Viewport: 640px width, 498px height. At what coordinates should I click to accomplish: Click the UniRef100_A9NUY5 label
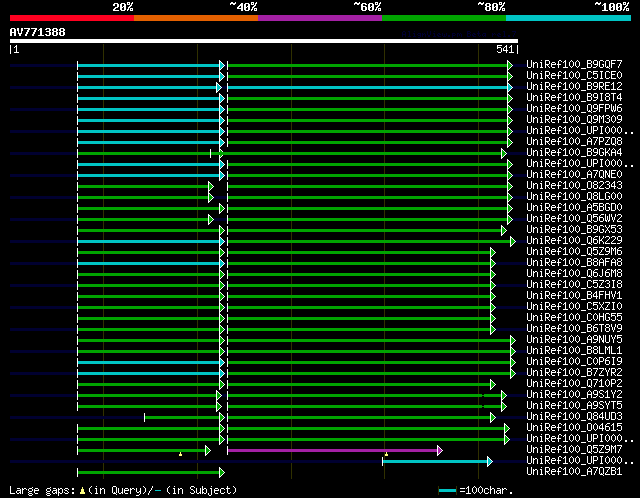(574, 340)
